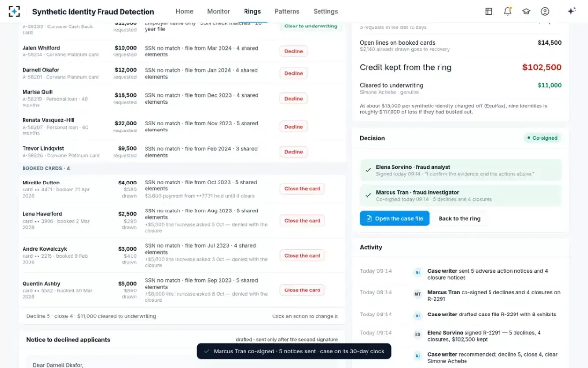Open the notifications bell

[508, 11]
